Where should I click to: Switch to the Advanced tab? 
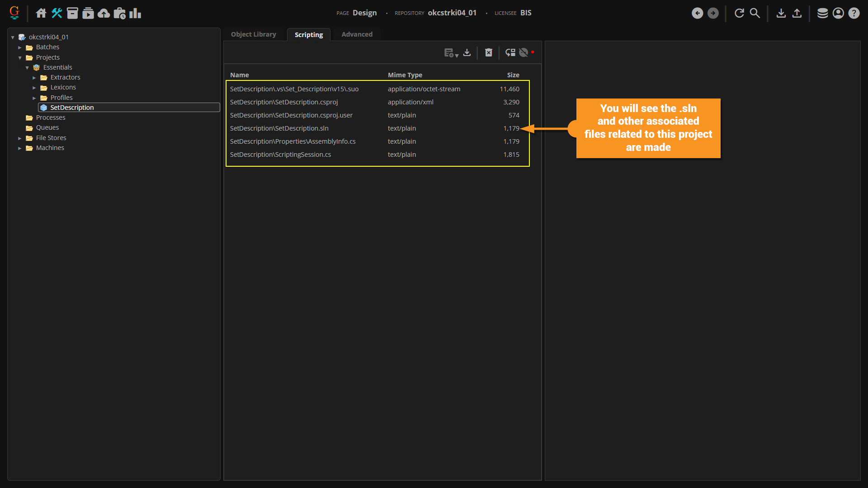tap(357, 34)
